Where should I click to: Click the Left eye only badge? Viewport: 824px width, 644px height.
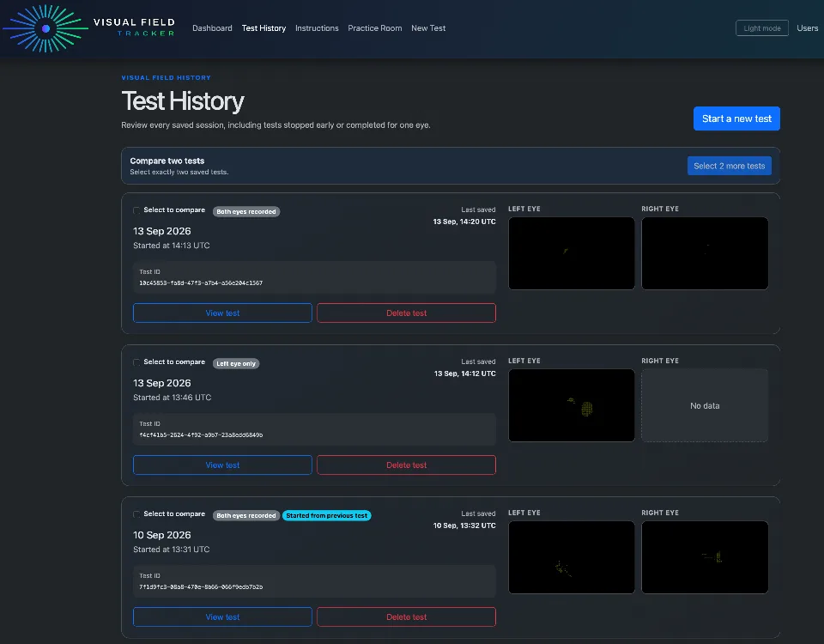[x=236, y=363]
